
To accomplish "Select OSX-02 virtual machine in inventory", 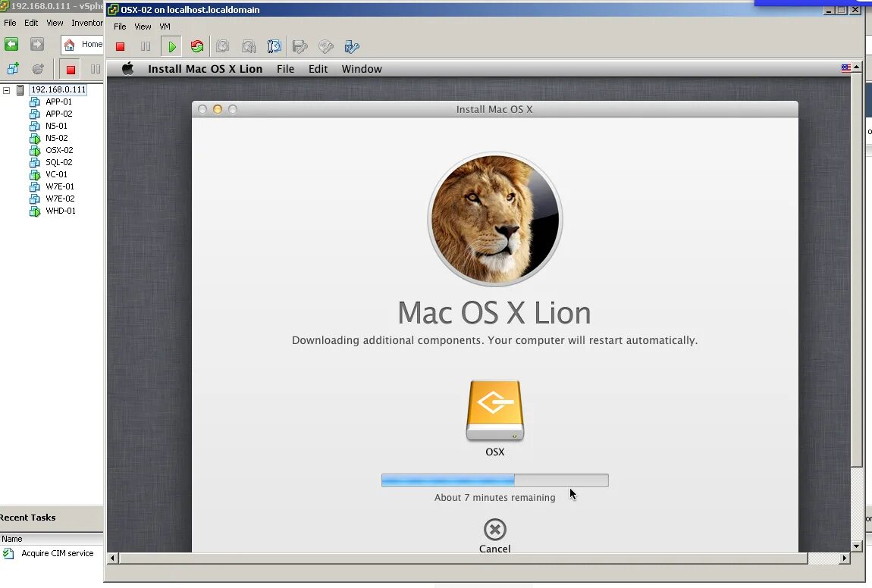I will (x=59, y=150).
